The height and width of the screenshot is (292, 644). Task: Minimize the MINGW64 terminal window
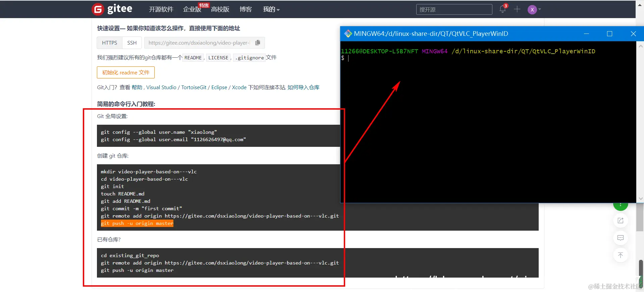point(586,34)
